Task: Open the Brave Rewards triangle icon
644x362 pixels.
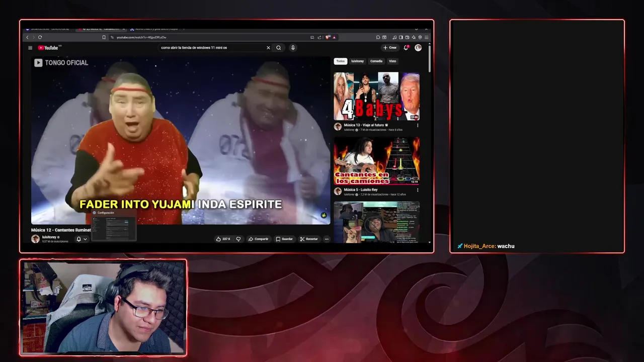Action: click(x=334, y=37)
